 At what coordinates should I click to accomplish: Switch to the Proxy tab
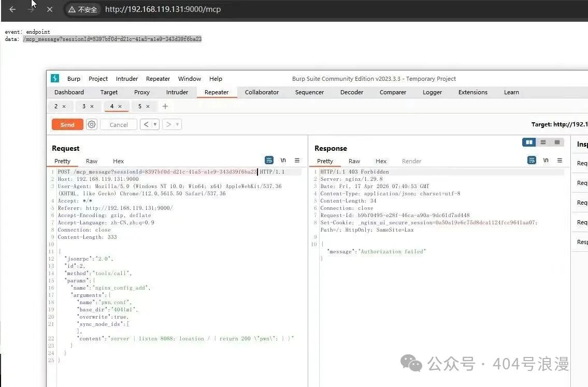click(142, 92)
